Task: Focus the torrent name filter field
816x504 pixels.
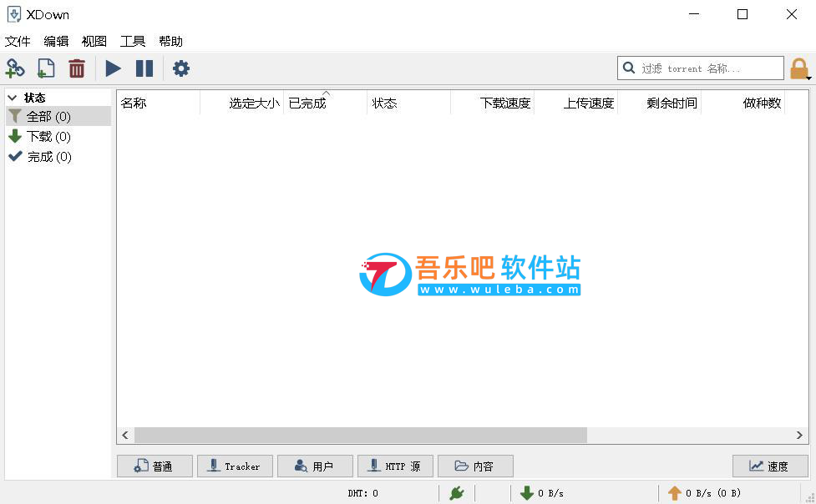Action: pos(701,68)
